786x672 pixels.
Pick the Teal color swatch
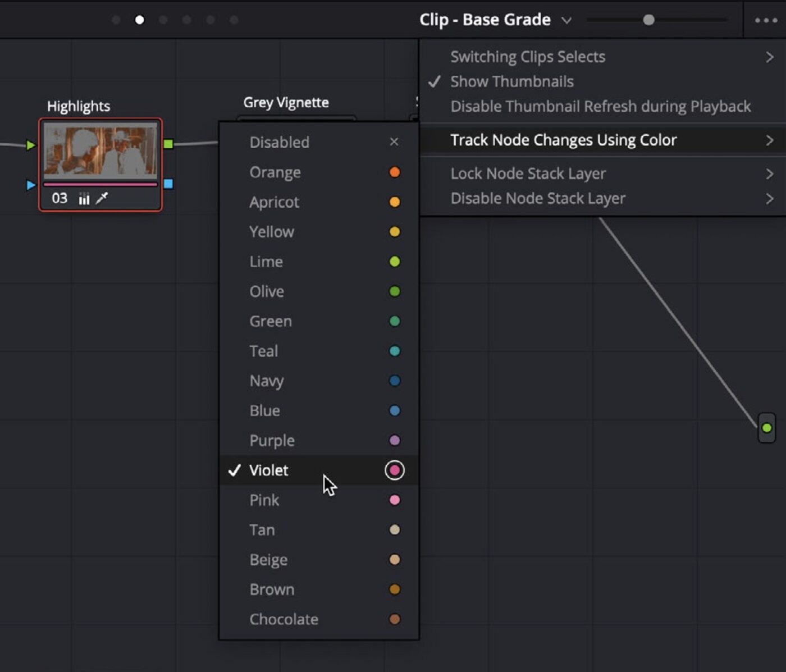point(395,351)
